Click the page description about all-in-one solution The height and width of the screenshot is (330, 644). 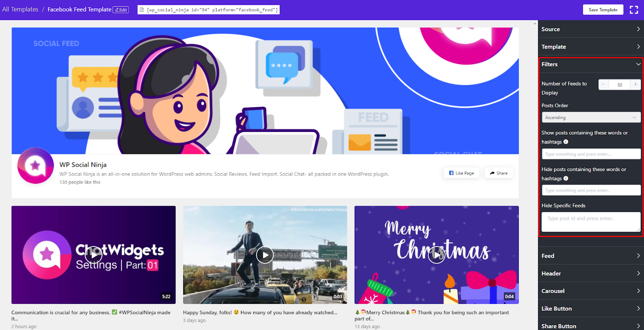[224, 174]
